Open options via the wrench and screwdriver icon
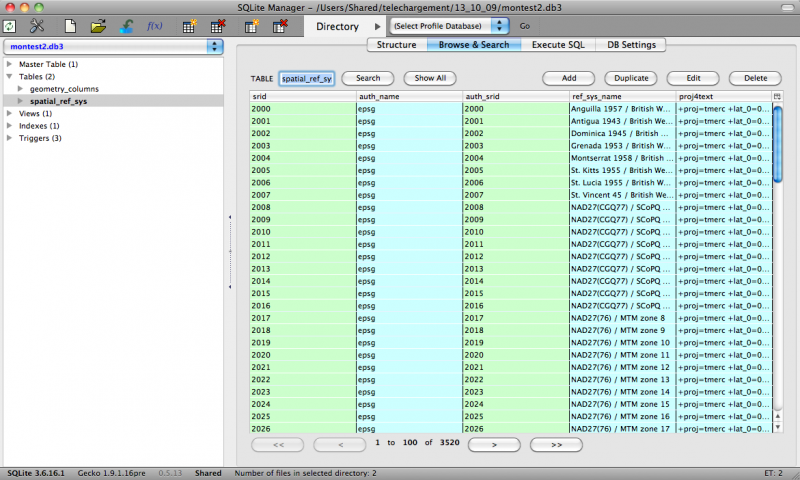Image resolution: width=800 pixels, height=480 pixels. tap(37, 26)
